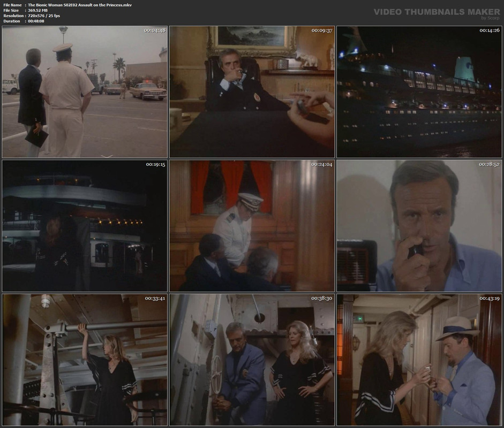
Task: Open the thumbnail stamped 00:43:19
Action: tap(419, 360)
